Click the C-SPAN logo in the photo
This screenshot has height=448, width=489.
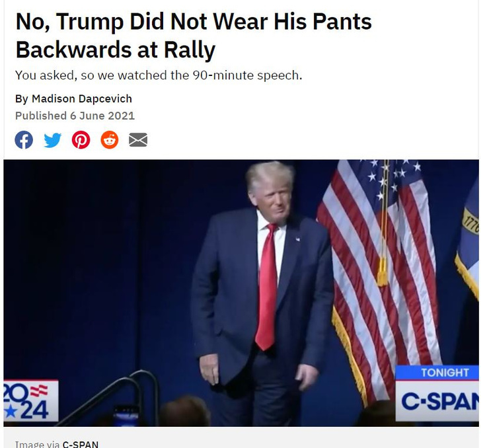pyautogui.click(x=437, y=401)
